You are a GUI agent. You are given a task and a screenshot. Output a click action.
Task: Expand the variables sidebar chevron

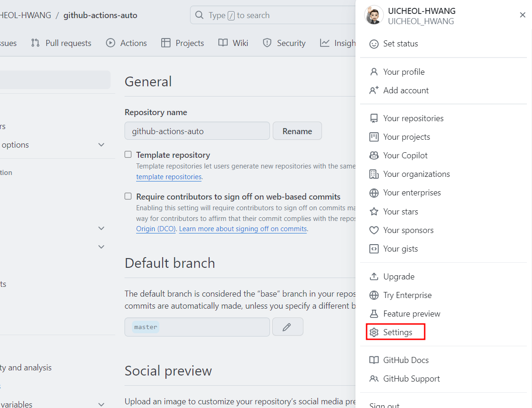101,404
